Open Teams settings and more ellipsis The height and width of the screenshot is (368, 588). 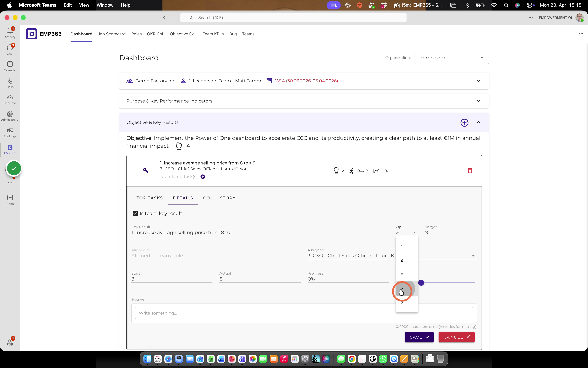point(531,18)
